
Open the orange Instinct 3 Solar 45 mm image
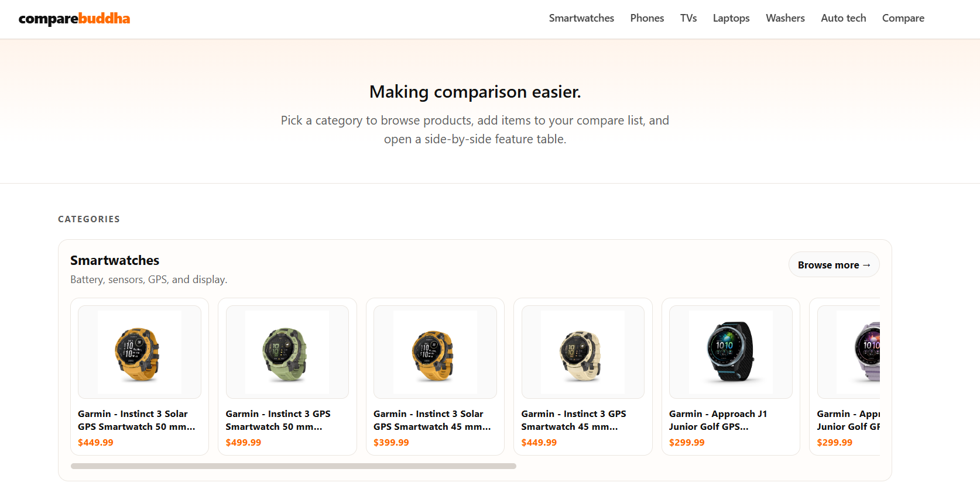435,352
